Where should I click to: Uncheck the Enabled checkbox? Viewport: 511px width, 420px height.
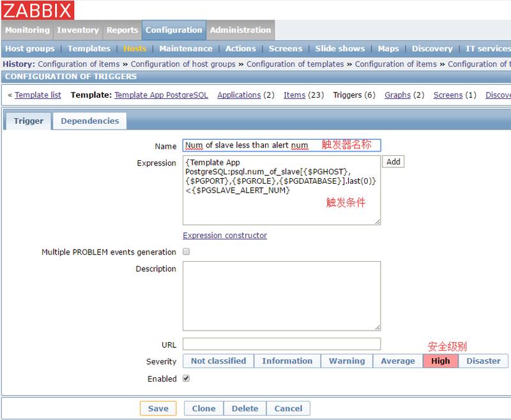(x=187, y=379)
